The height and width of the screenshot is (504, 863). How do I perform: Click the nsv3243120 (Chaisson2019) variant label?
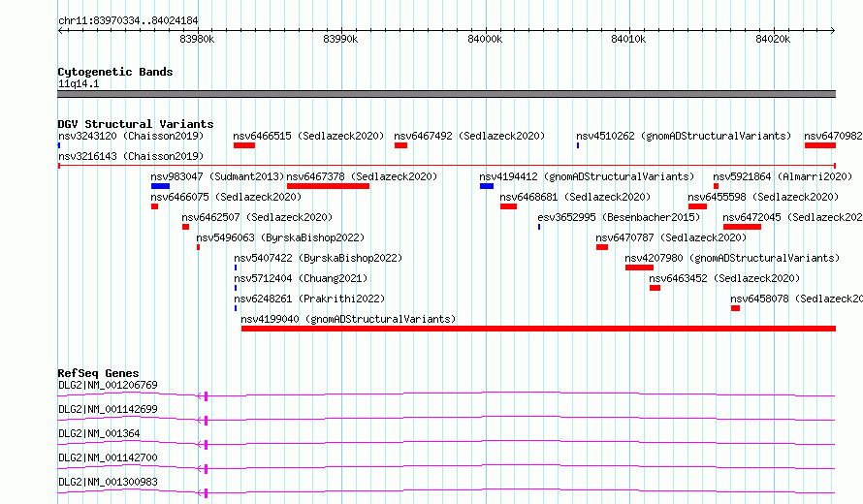pos(131,136)
